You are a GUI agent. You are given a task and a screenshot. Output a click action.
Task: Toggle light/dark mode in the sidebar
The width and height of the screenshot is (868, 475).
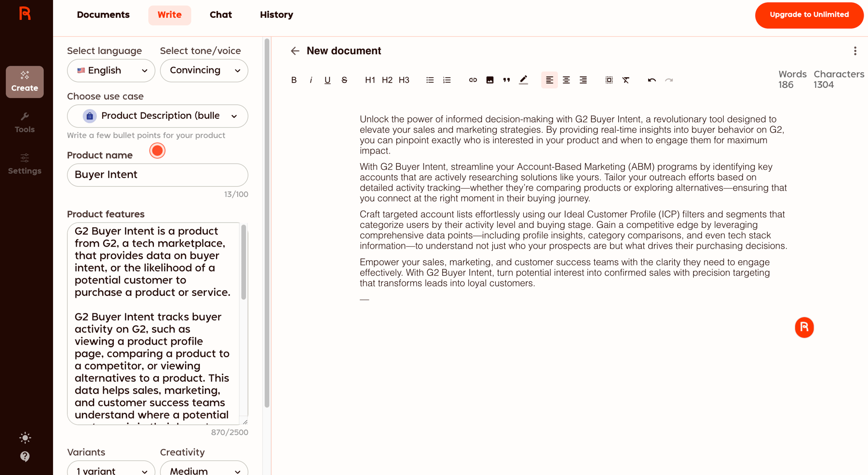(x=25, y=437)
